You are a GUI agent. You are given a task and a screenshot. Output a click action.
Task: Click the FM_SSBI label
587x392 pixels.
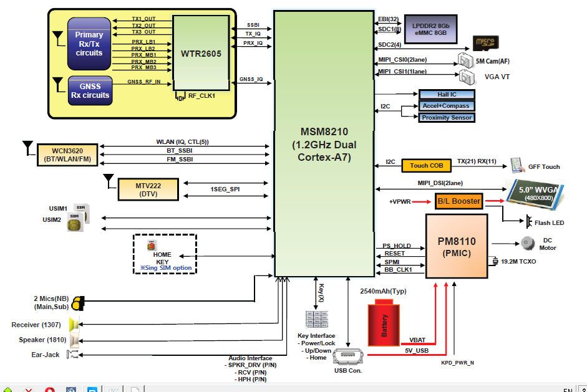pos(180,159)
